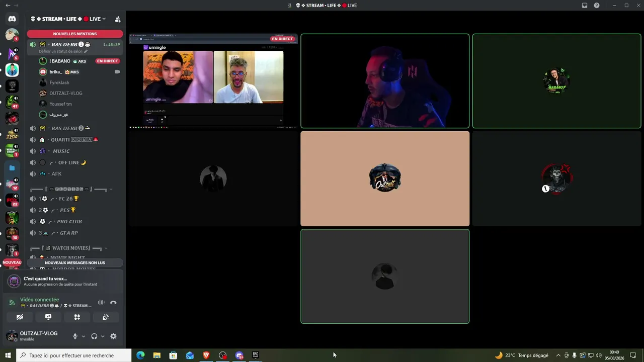Collapse the WATCH MOVIES category

[x=69, y=248]
